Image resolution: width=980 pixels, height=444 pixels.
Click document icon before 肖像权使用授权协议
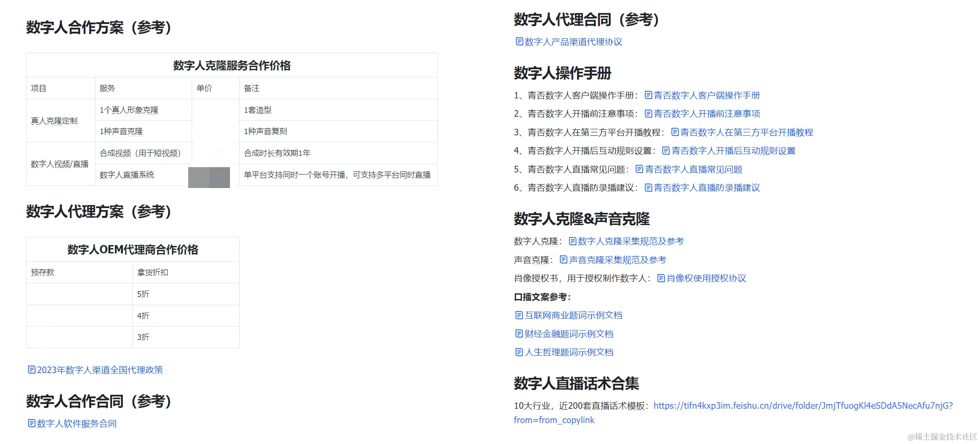(661, 278)
